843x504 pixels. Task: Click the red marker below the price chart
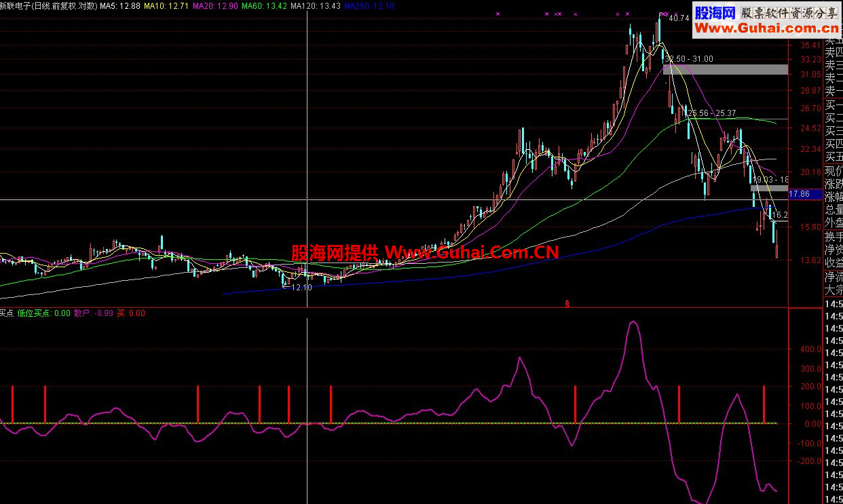[x=567, y=304]
